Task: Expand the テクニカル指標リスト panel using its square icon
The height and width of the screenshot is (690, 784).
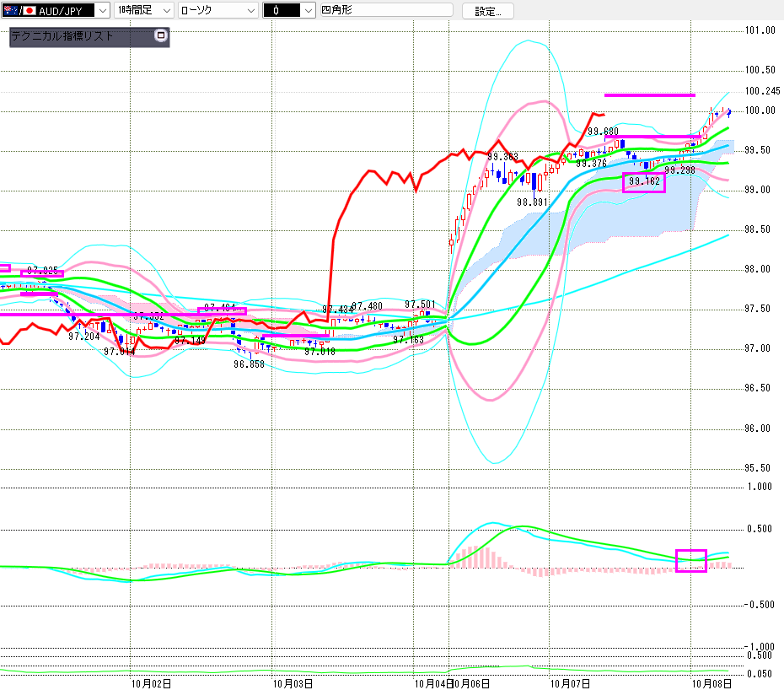Action: 161,36
